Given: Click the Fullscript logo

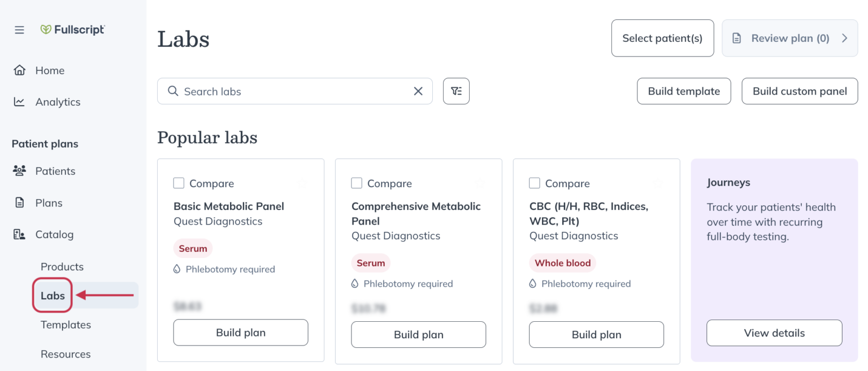Looking at the screenshot, I should point(72,30).
